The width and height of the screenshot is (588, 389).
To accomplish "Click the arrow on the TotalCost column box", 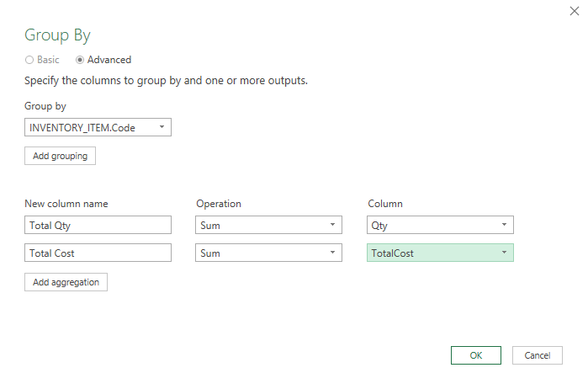I will click(x=504, y=253).
